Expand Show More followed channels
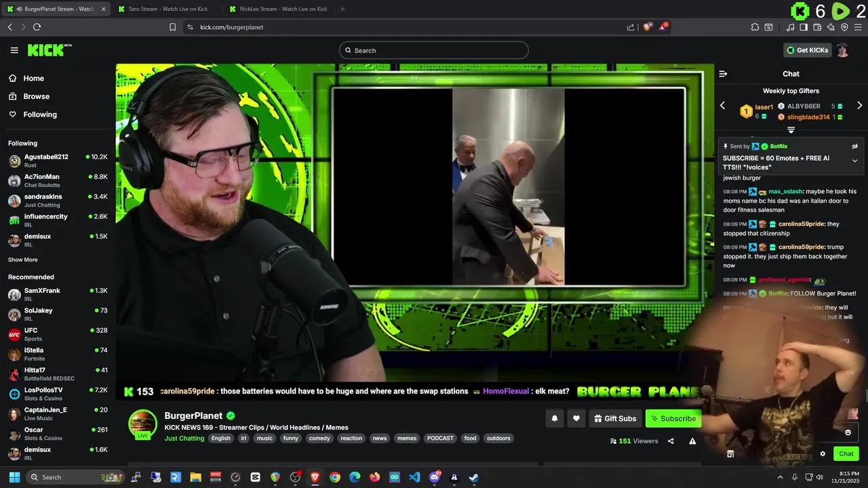This screenshot has width=868, height=488. click(23, 260)
